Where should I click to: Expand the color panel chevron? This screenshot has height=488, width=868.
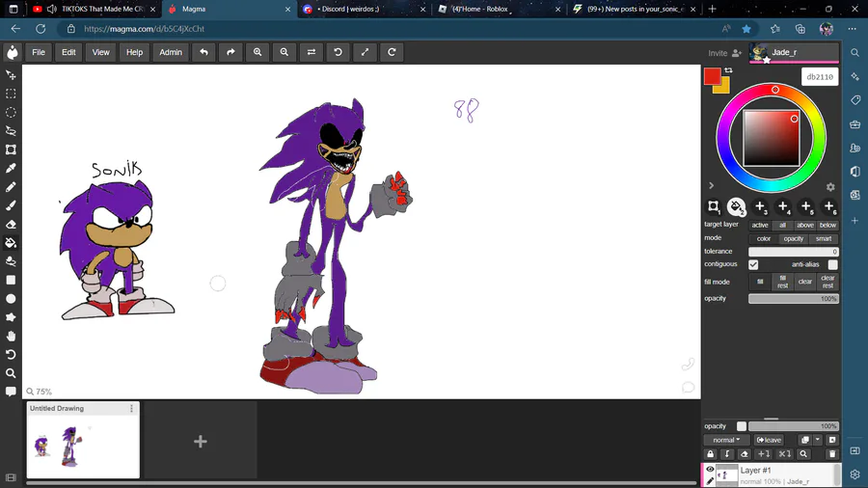click(712, 186)
